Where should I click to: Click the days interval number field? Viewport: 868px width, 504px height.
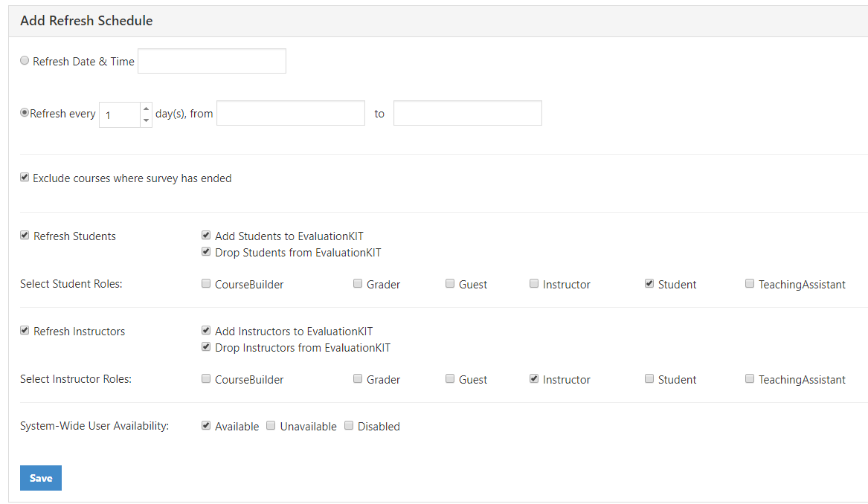(x=120, y=114)
